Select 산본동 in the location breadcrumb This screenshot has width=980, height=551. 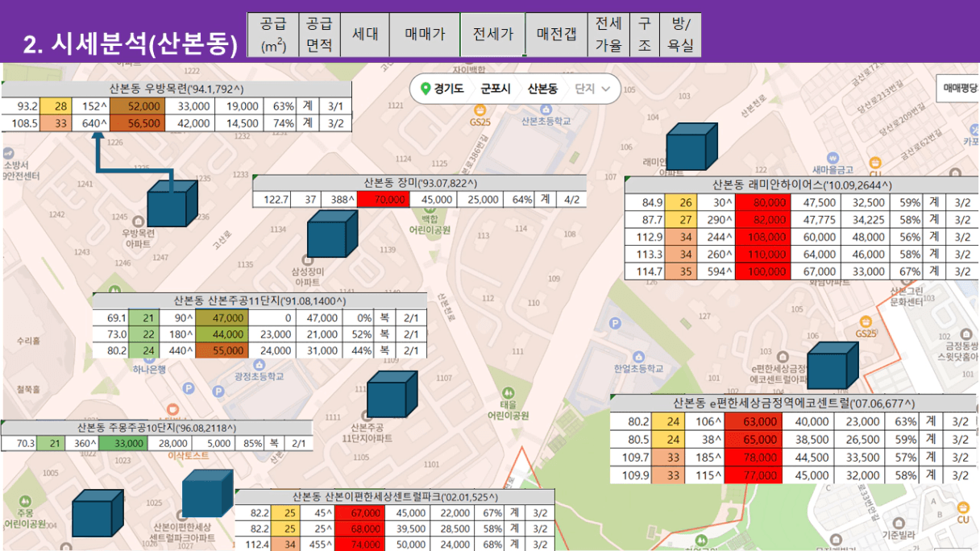coord(542,89)
